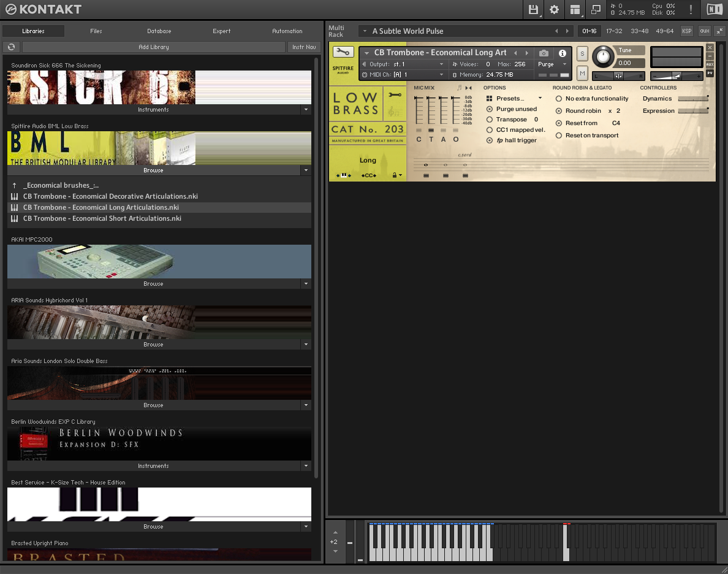Go to previous instrument preset arrow

tap(515, 53)
